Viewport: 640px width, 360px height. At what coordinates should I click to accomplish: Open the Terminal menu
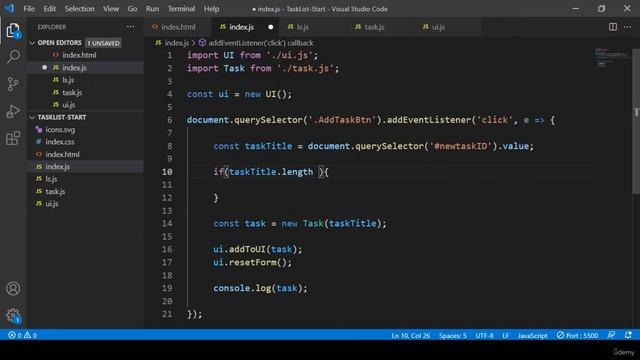tap(181, 9)
